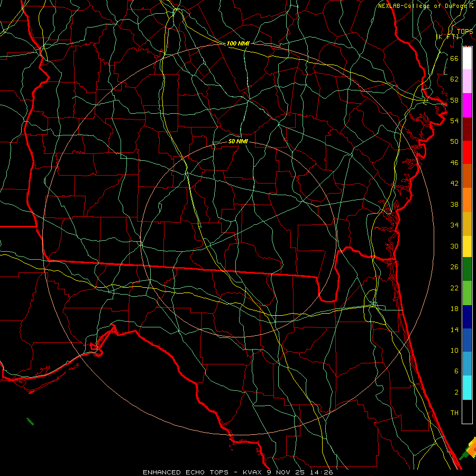Viewport: 476px width, 476px height.
Task: Click the legend value 42
Action: coord(454,184)
